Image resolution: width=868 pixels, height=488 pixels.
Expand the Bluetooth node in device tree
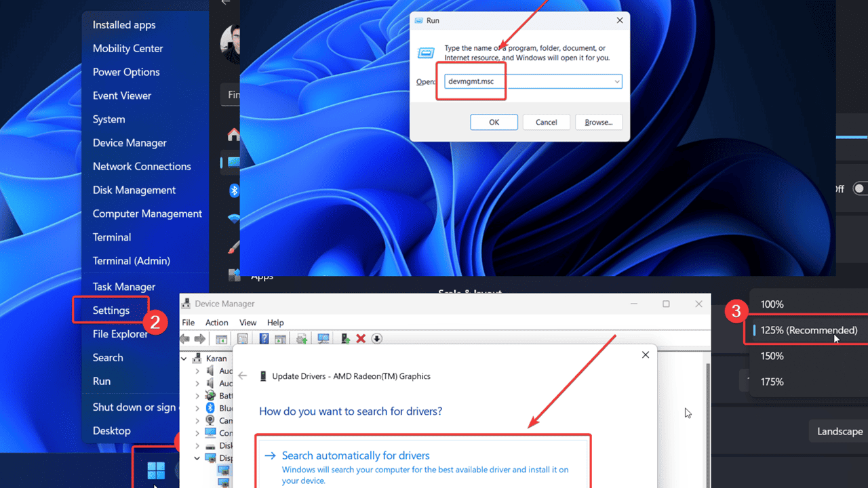point(197,408)
